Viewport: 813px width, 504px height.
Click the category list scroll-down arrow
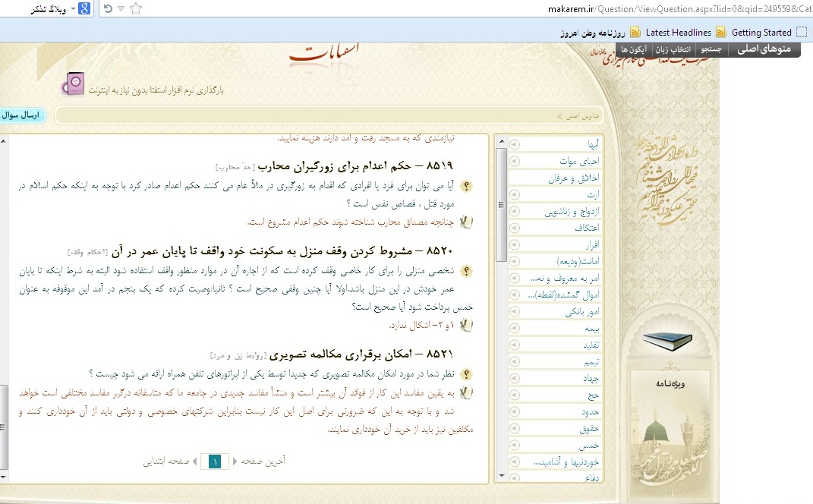coord(501,475)
